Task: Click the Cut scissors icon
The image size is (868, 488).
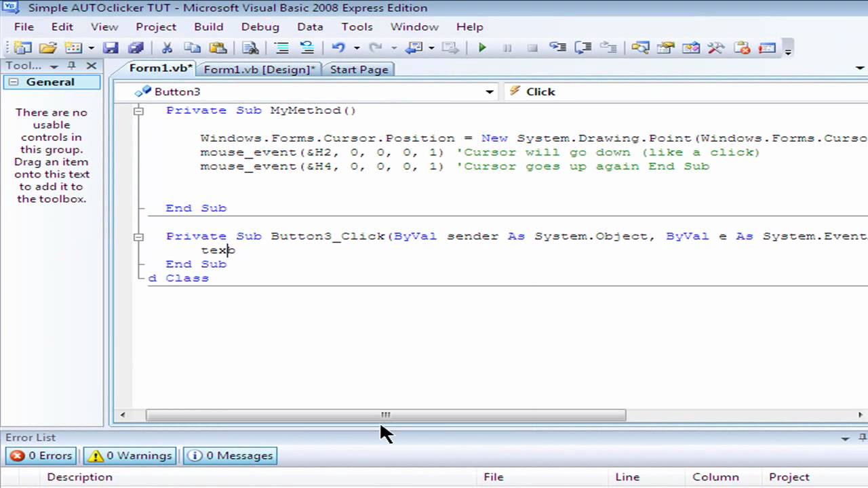Action: (167, 48)
